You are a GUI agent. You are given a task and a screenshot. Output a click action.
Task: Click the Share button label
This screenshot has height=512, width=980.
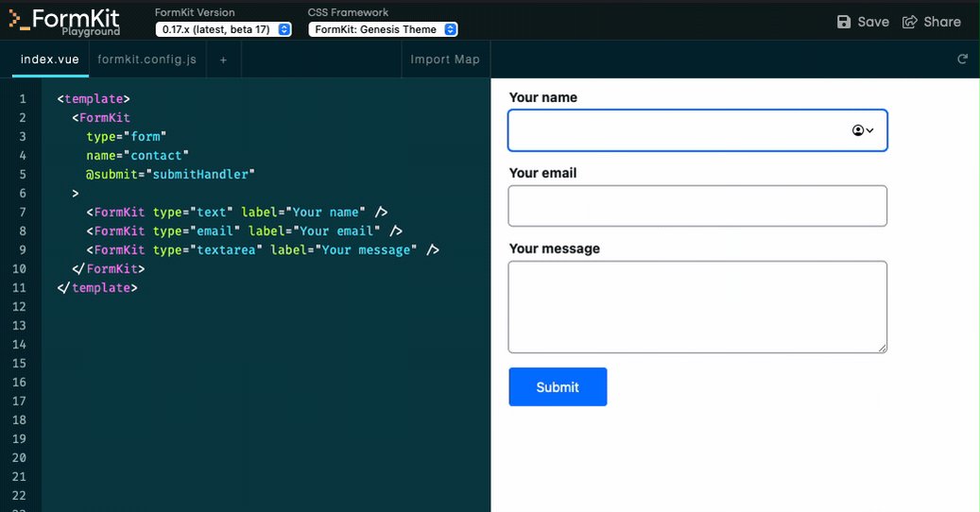(x=942, y=22)
